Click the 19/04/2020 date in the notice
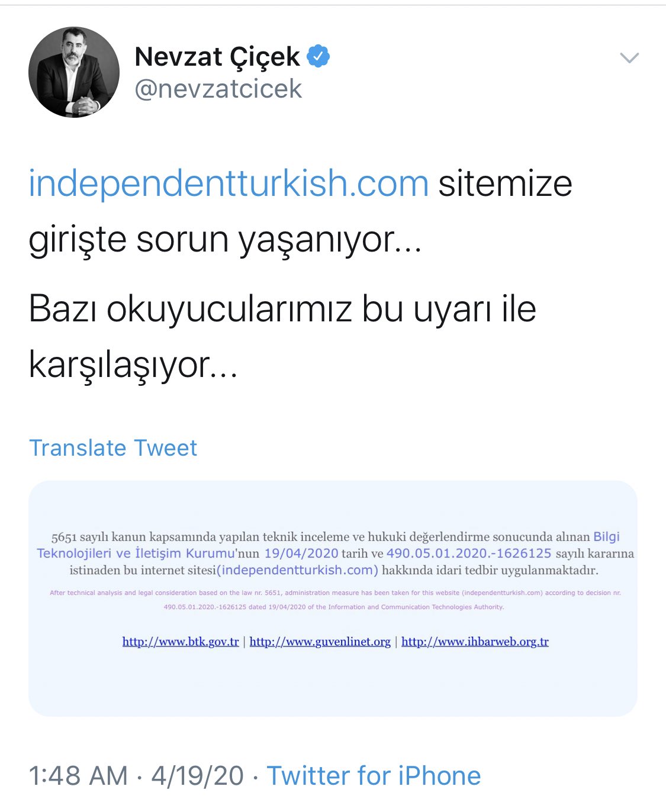 pyautogui.click(x=301, y=553)
